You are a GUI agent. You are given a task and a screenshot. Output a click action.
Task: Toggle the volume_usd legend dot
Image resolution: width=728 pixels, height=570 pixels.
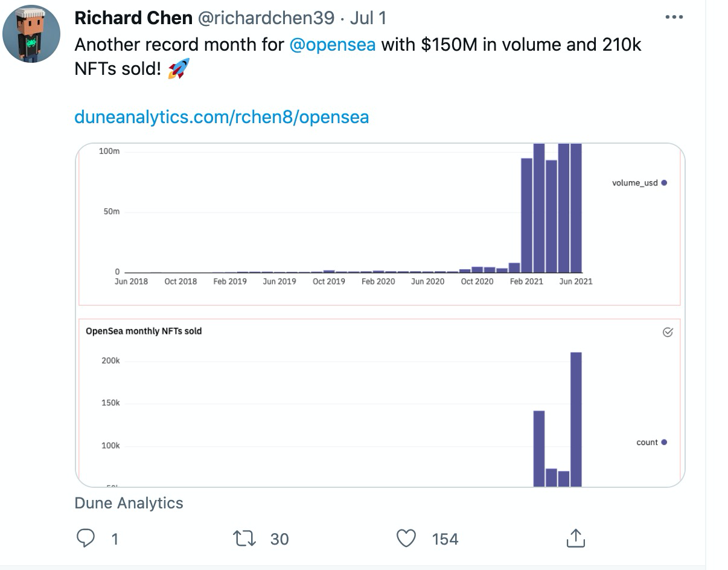[x=664, y=182]
